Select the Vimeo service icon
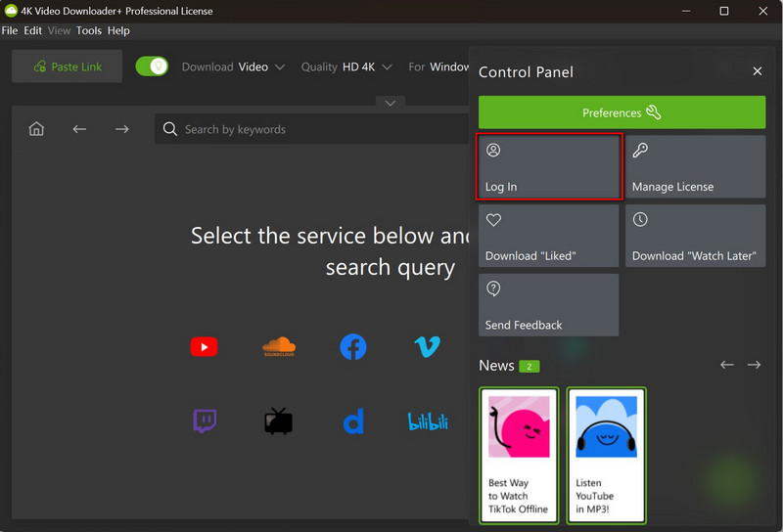 [x=428, y=347]
